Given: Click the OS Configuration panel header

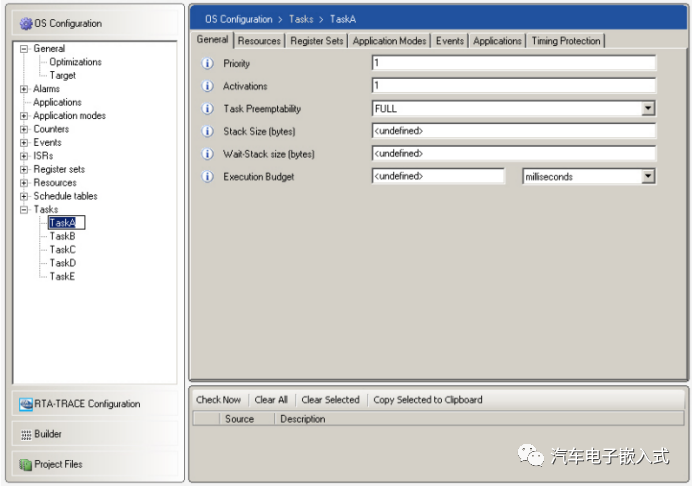Looking at the screenshot, I should (x=95, y=23).
